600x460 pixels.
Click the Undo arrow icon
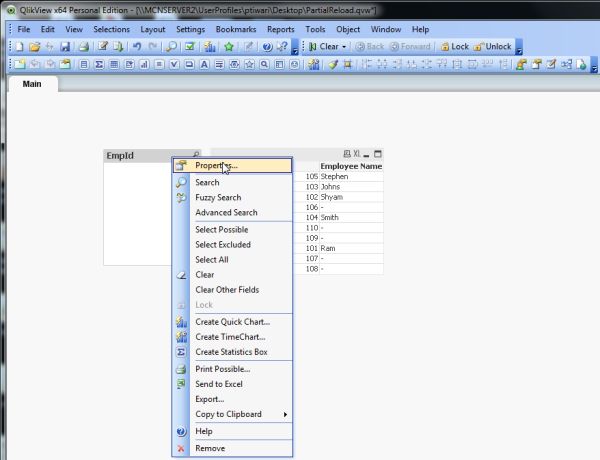137,47
